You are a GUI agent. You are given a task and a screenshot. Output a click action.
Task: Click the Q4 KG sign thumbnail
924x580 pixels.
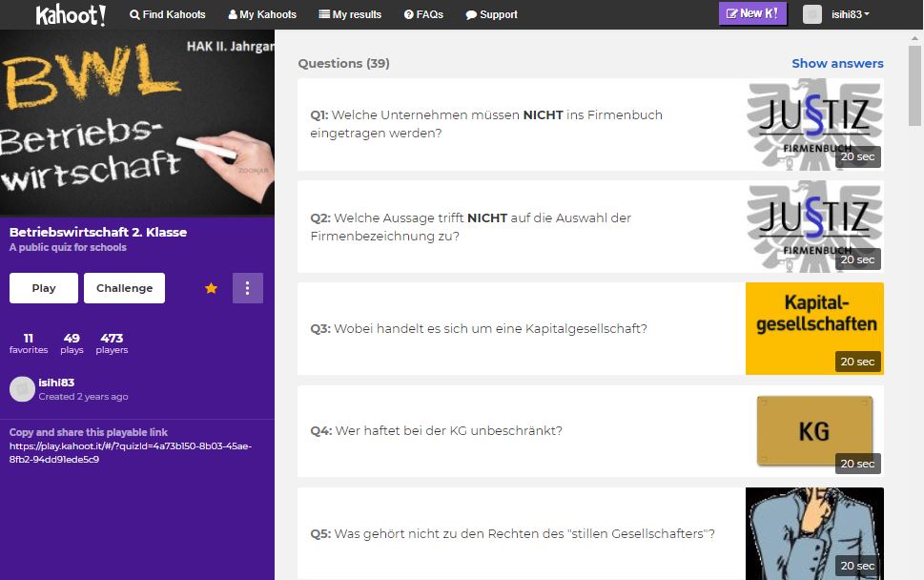click(814, 431)
